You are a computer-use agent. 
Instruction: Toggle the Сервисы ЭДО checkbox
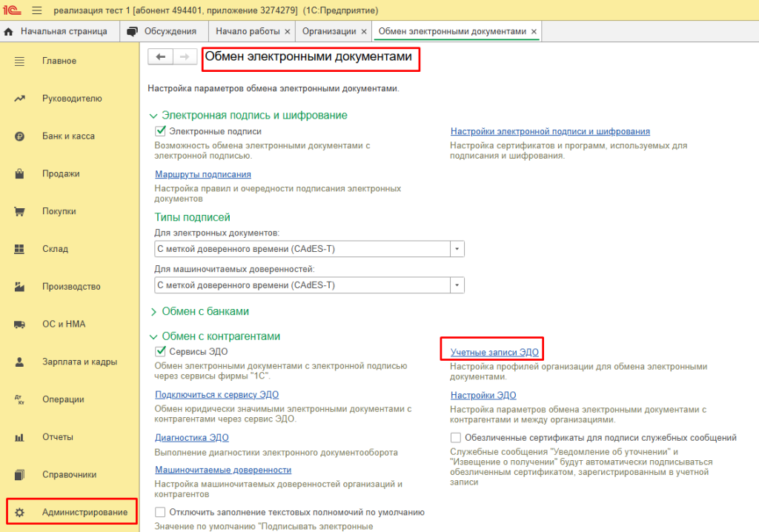pyautogui.click(x=160, y=351)
